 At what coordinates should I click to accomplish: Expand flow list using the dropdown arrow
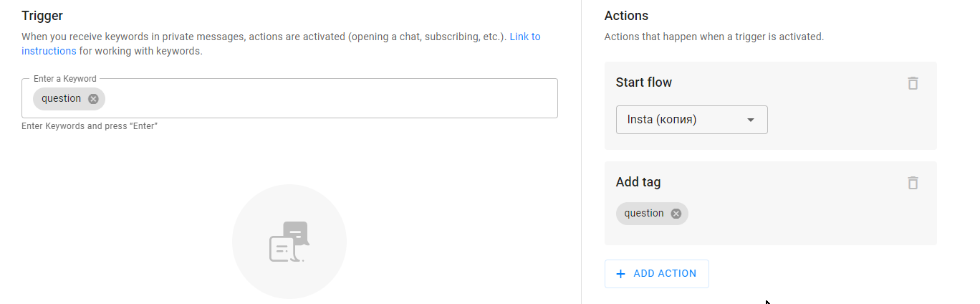[751, 120]
